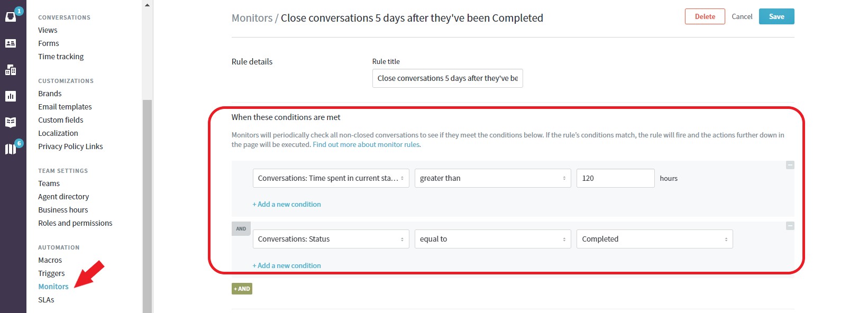The height and width of the screenshot is (313, 868).
Task: Click the contacts card icon
Action: coord(11,43)
